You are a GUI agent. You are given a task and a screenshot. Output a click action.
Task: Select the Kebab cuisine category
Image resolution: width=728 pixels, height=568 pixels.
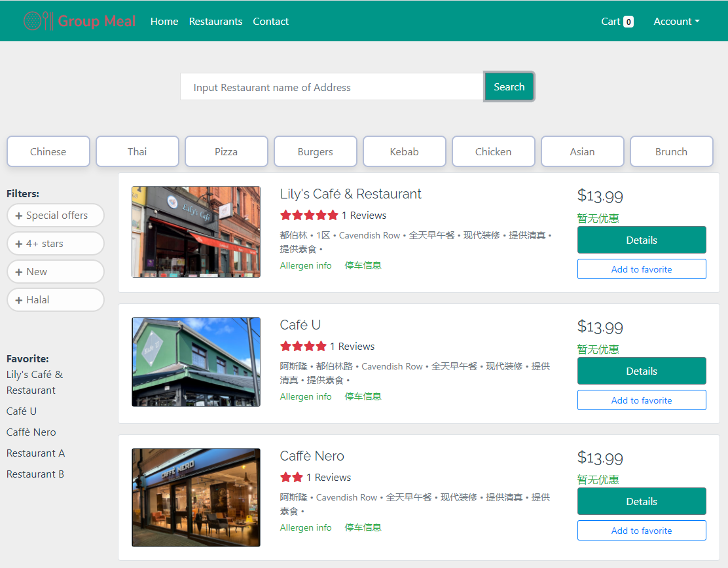click(405, 151)
